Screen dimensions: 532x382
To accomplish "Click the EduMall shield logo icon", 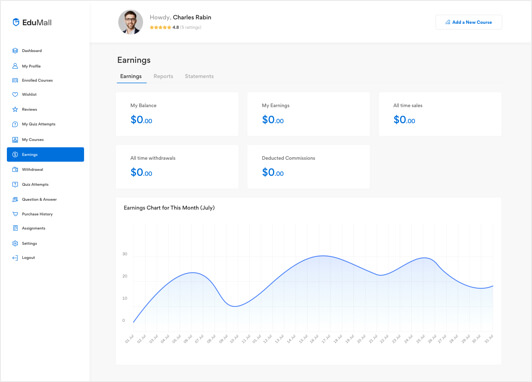I will (16, 22).
